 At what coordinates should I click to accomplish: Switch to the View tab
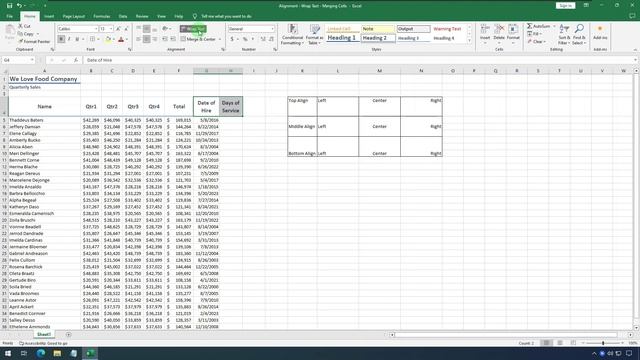coord(161,16)
